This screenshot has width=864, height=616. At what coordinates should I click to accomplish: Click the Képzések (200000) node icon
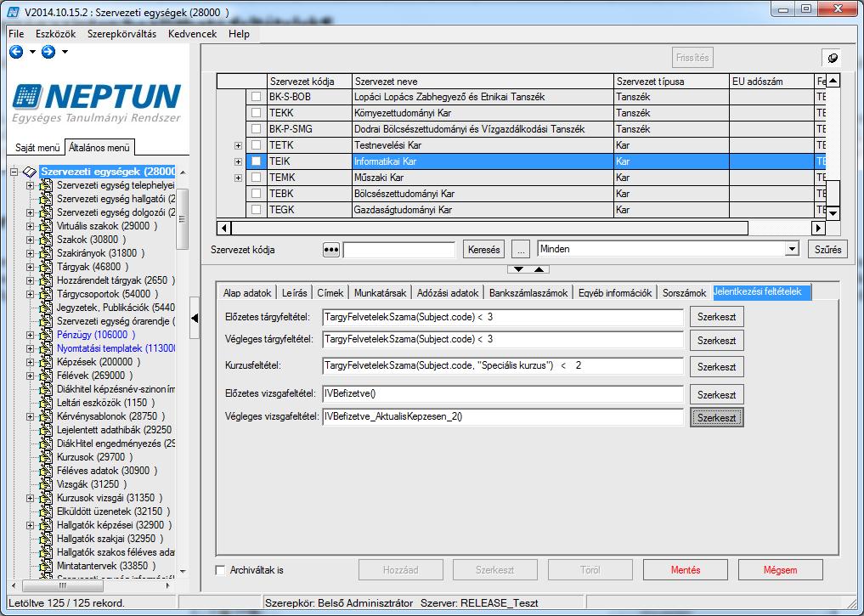coord(46,362)
